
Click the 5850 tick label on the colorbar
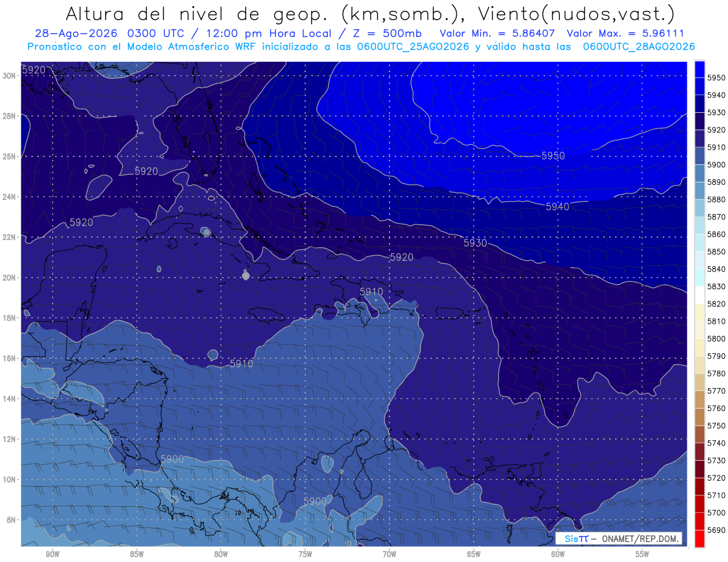click(x=716, y=252)
